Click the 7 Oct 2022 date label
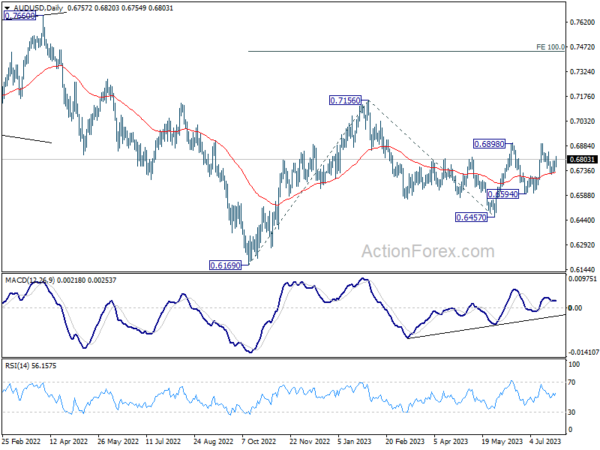This screenshot has width=600, height=450. 259,441
